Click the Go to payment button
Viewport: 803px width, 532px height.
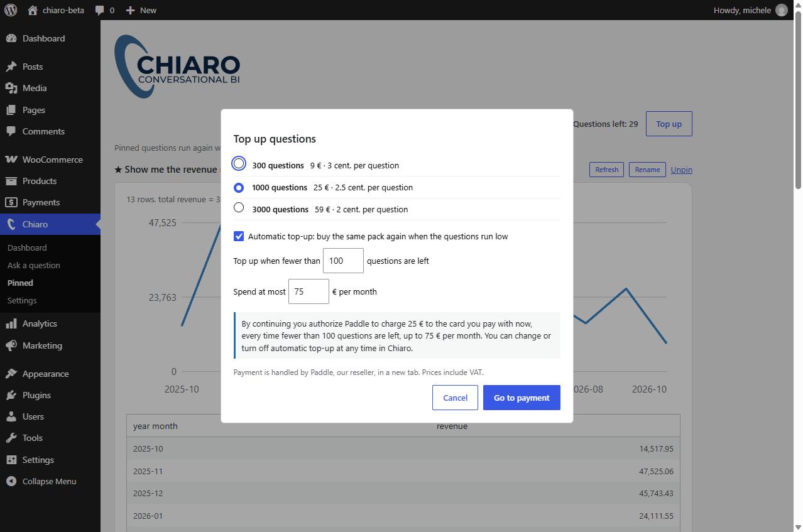[x=522, y=398]
